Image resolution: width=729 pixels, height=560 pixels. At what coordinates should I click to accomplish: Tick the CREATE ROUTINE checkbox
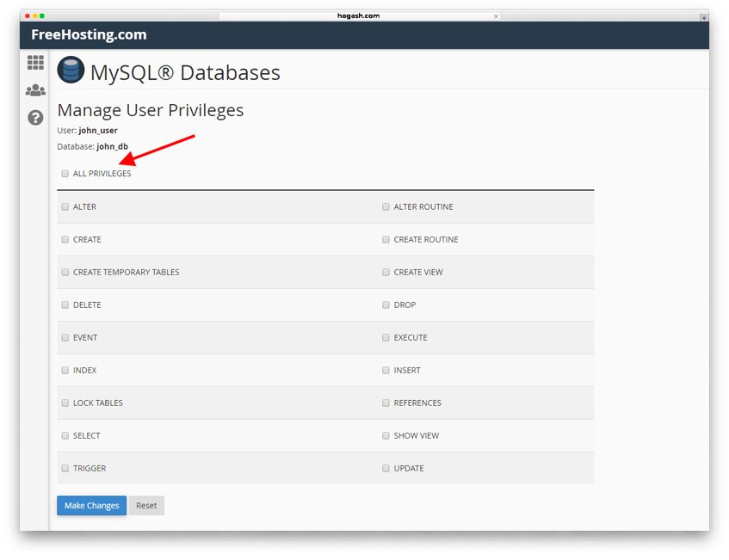pyautogui.click(x=386, y=239)
